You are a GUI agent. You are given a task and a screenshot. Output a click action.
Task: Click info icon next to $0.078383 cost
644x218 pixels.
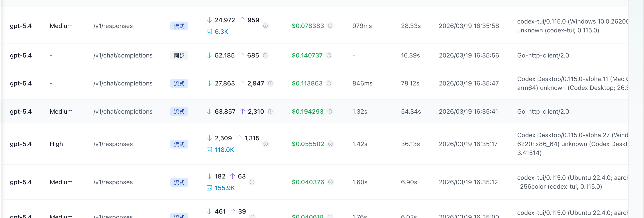pos(330,26)
